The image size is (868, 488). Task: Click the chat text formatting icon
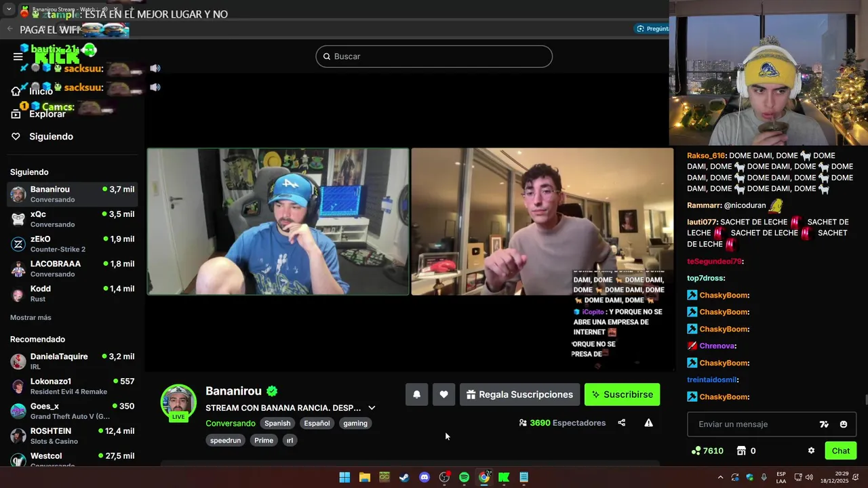(824, 424)
